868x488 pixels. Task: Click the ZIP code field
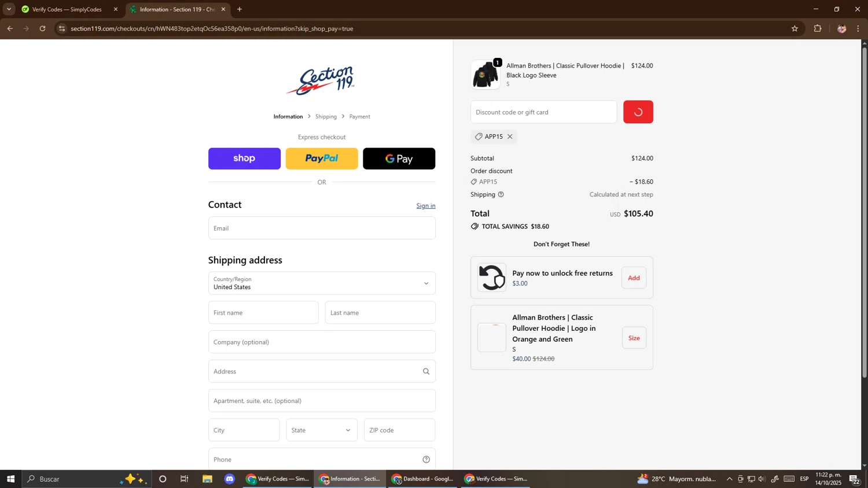coord(399,430)
